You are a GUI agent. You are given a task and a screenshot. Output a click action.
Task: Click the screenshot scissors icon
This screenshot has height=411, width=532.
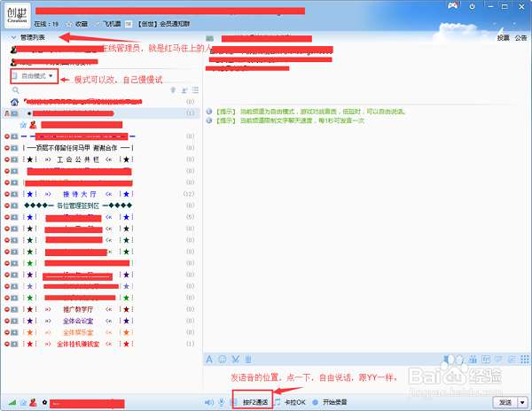point(236,359)
